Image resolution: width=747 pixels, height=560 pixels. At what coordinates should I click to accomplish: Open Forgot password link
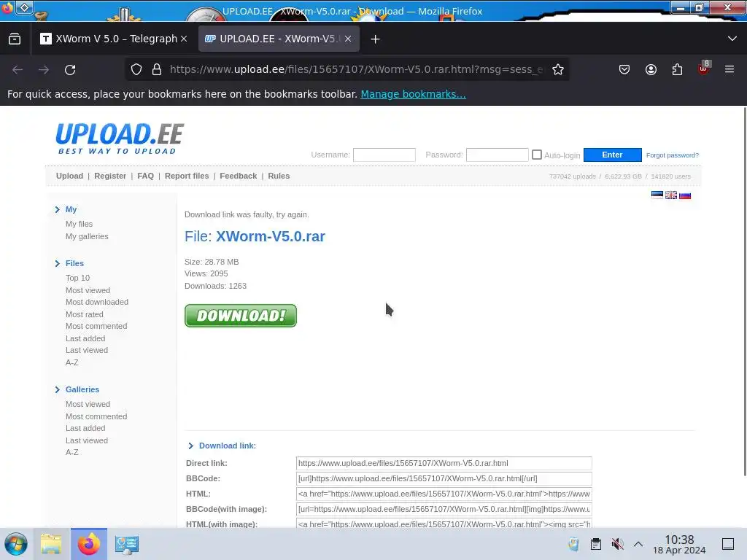tap(672, 155)
